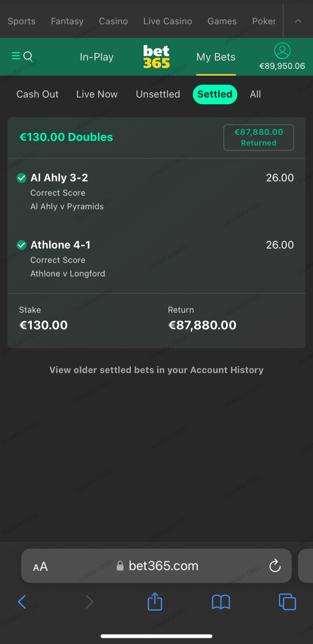The image size is (313, 644).
Task: Open the Account History link
Action: tap(227, 370)
